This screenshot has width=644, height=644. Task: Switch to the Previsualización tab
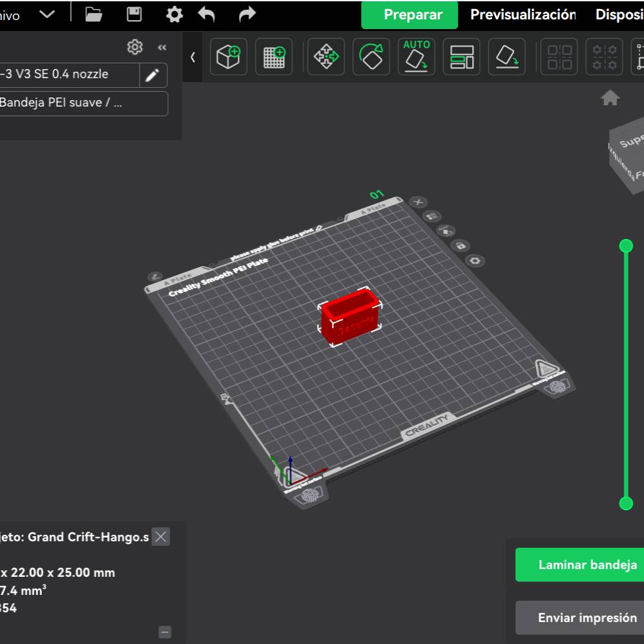point(523,15)
